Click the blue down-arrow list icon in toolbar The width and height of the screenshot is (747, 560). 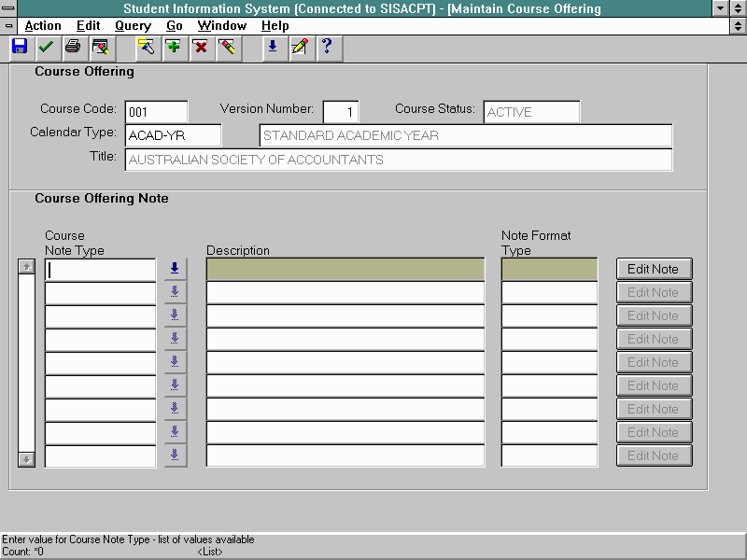click(273, 47)
